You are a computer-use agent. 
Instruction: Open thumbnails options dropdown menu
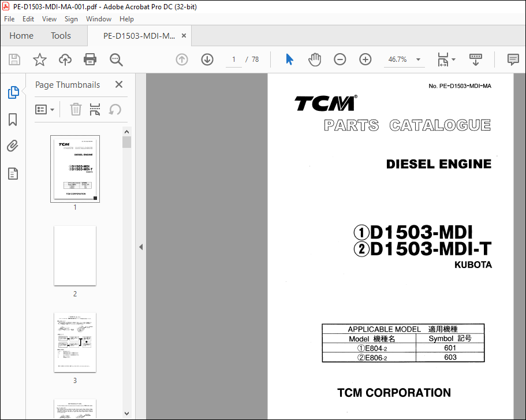(x=44, y=109)
